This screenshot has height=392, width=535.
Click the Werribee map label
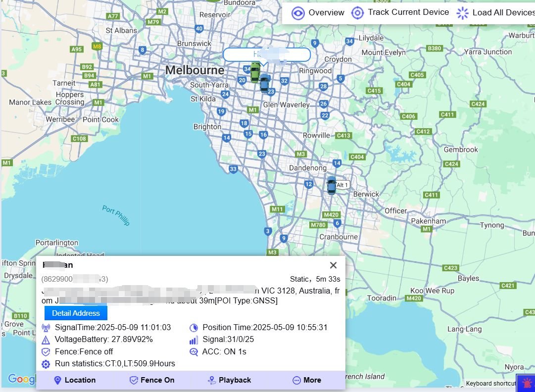[x=60, y=119]
